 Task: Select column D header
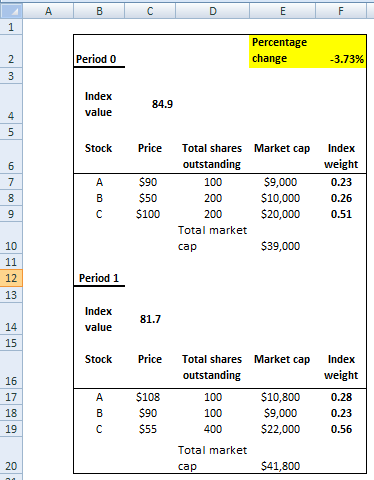click(x=213, y=11)
